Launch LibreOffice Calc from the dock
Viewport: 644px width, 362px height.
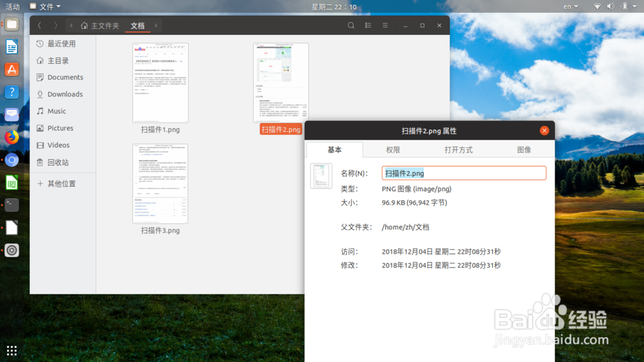coord(12,182)
